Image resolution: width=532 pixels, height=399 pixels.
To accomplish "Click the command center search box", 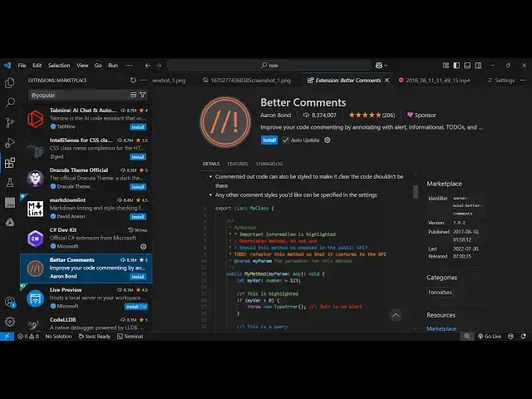I will coord(268,65).
